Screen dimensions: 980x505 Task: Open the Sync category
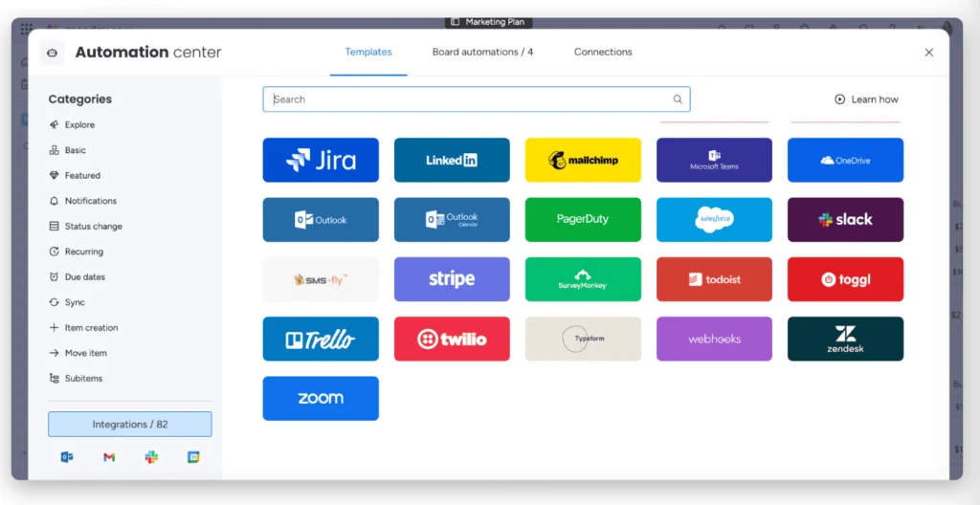66,302
